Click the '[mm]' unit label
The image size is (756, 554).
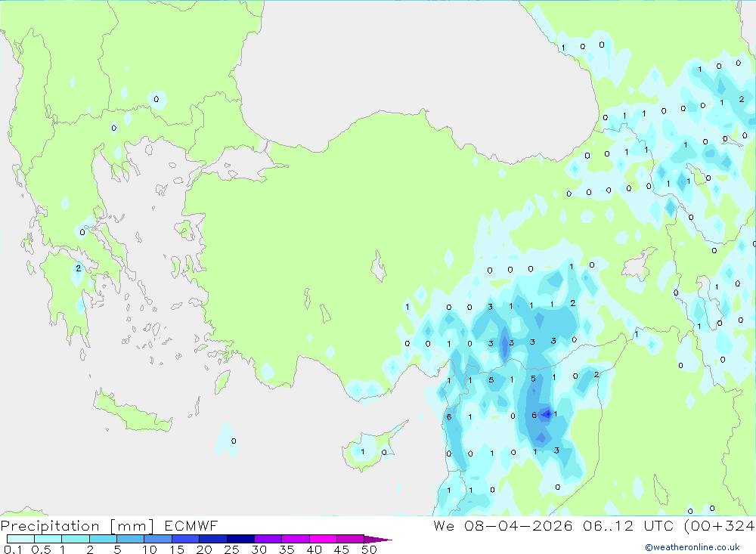pyautogui.click(x=132, y=526)
